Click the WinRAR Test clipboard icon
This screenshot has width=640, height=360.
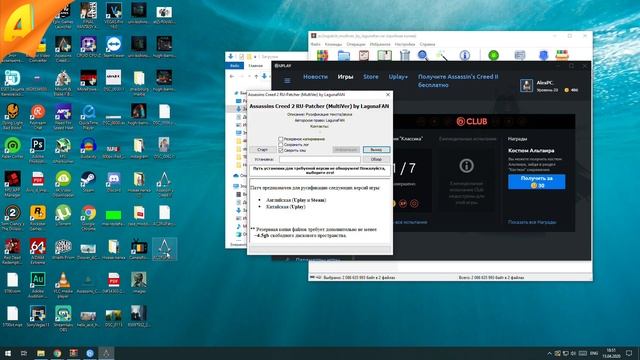click(364, 55)
